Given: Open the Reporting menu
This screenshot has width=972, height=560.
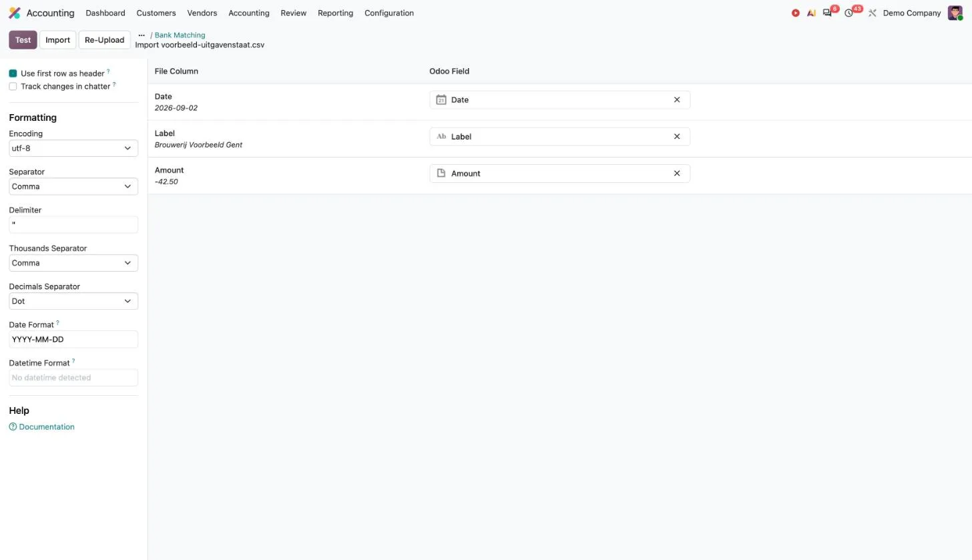Looking at the screenshot, I should 335,13.
